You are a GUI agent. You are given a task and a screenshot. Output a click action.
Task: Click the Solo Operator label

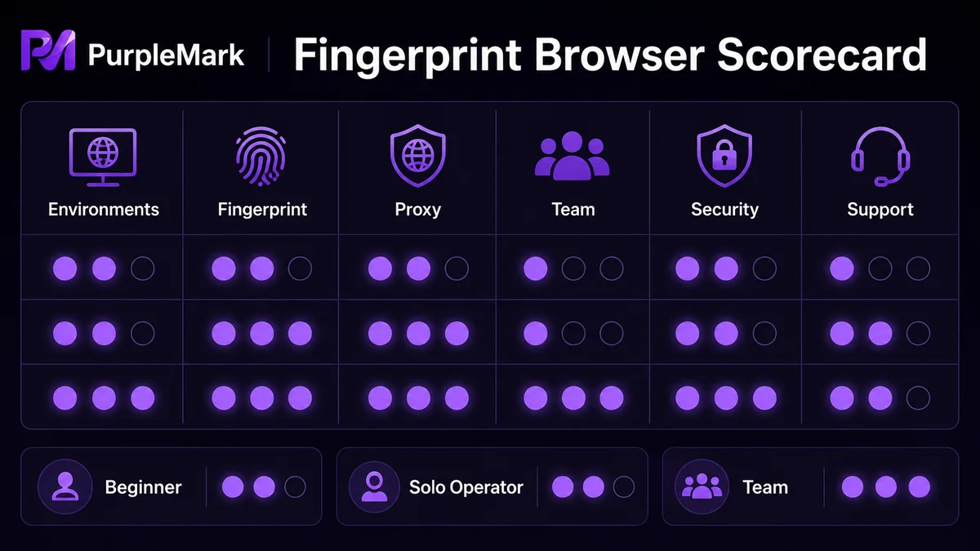pos(465,487)
